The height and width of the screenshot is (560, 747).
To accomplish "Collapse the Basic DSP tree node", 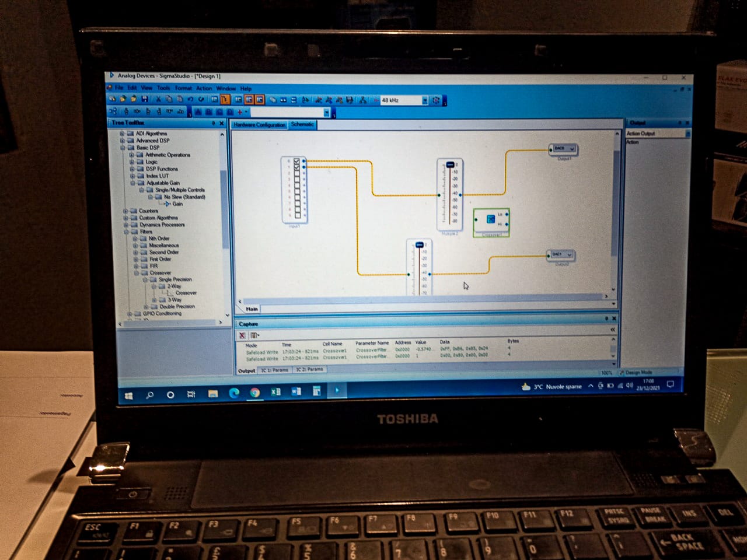I will pyautogui.click(x=123, y=148).
